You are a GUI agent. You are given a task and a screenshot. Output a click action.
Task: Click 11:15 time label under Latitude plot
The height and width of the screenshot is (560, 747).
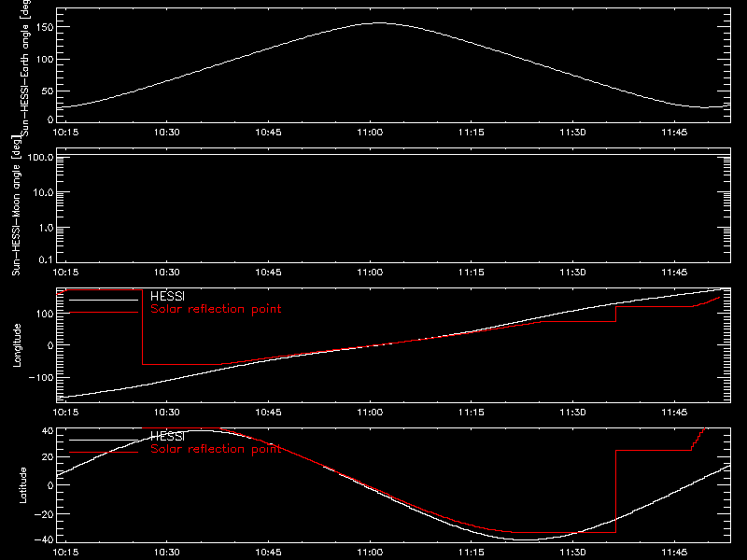(x=472, y=552)
